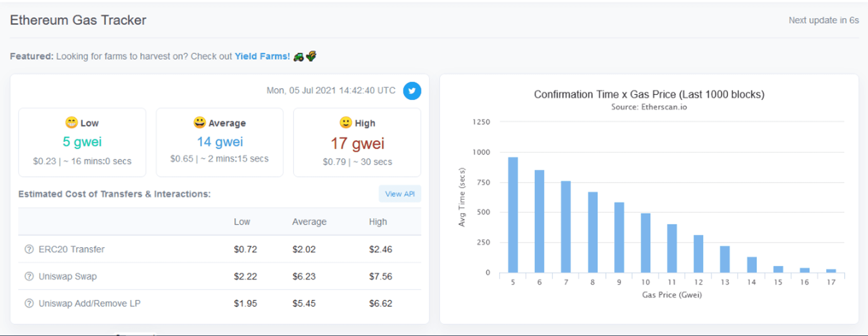This screenshot has height=336, width=868.
Task: Select the 14 gwei average price
Action: tap(220, 142)
